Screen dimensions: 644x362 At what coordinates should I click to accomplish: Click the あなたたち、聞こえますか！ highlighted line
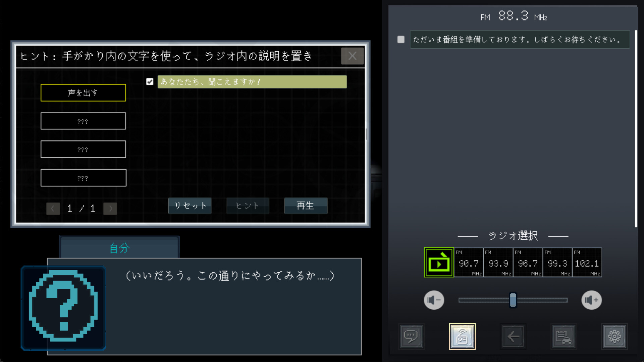point(252,82)
